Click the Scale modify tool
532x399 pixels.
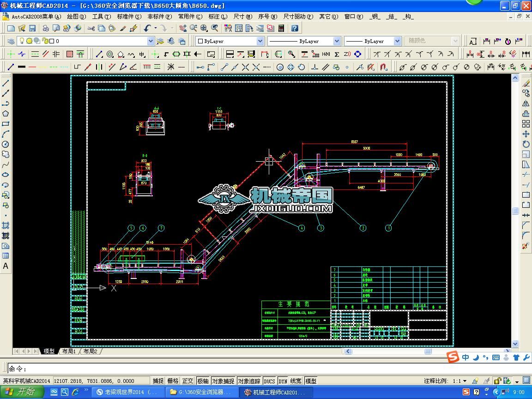click(x=526, y=154)
